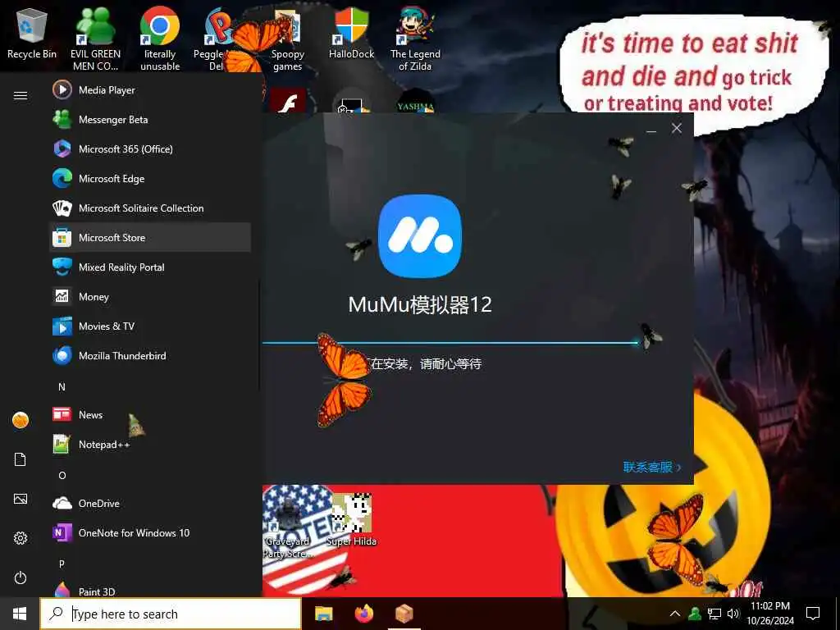Close the MuMu installer window
The image size is (840, 630).
(x=677, y=129)
